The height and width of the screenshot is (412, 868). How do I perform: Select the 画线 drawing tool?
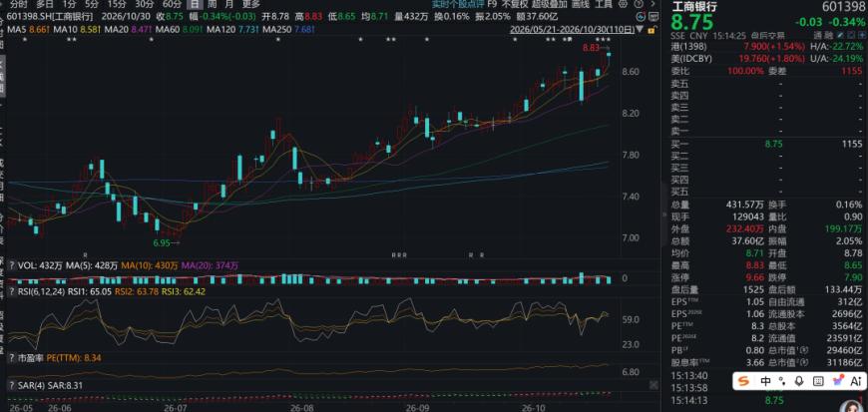pos(581,4)
